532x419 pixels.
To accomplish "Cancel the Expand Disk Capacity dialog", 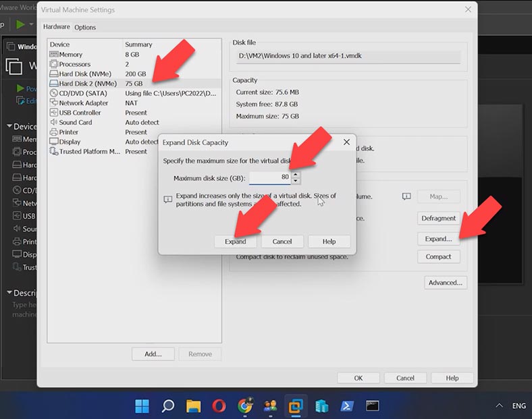I will click(282, 241).
